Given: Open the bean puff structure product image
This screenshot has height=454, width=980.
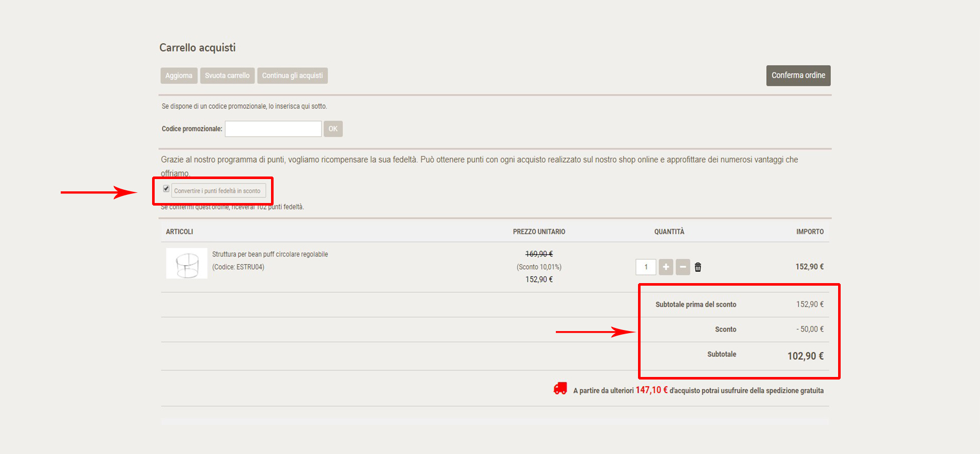Looking at the screenshot, I should coord(187,264).
